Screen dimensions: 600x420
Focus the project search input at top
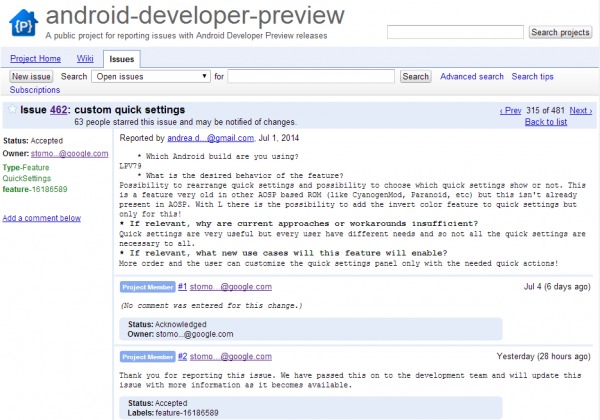point(455,32)
